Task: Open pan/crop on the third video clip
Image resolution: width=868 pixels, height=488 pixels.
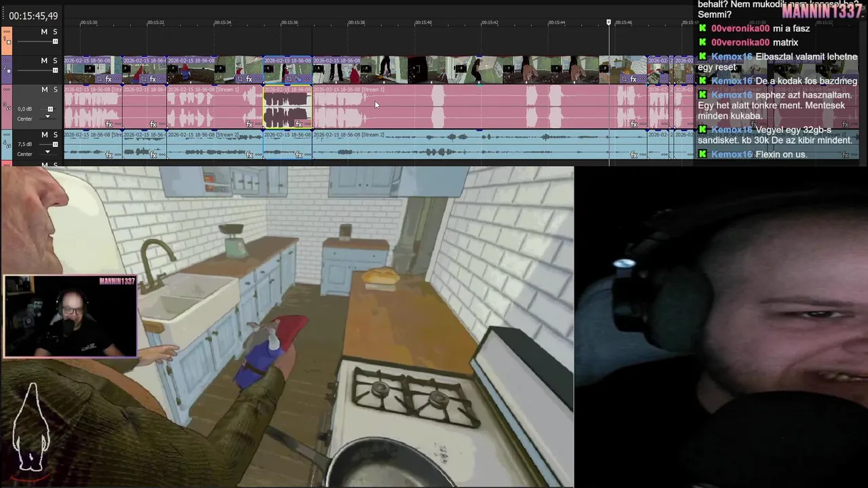Action: coord(239,79)
